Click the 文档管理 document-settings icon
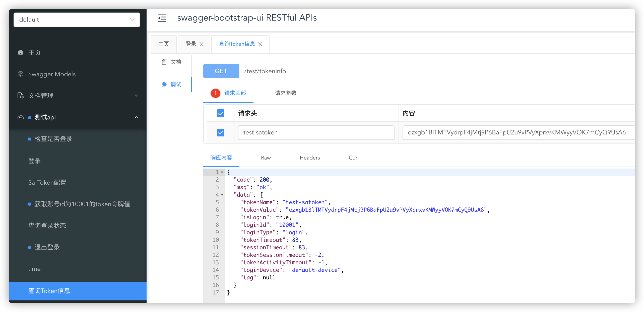 [20, 96]
